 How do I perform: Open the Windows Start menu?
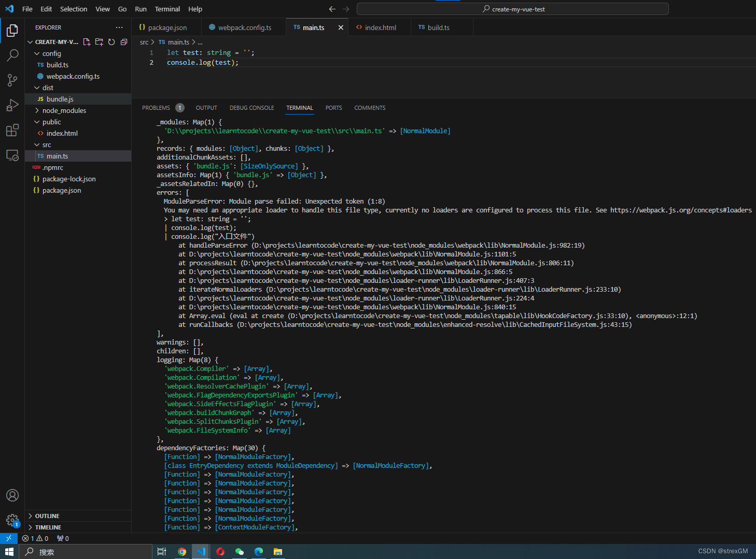pyautogui.click(x=9, y=552)
